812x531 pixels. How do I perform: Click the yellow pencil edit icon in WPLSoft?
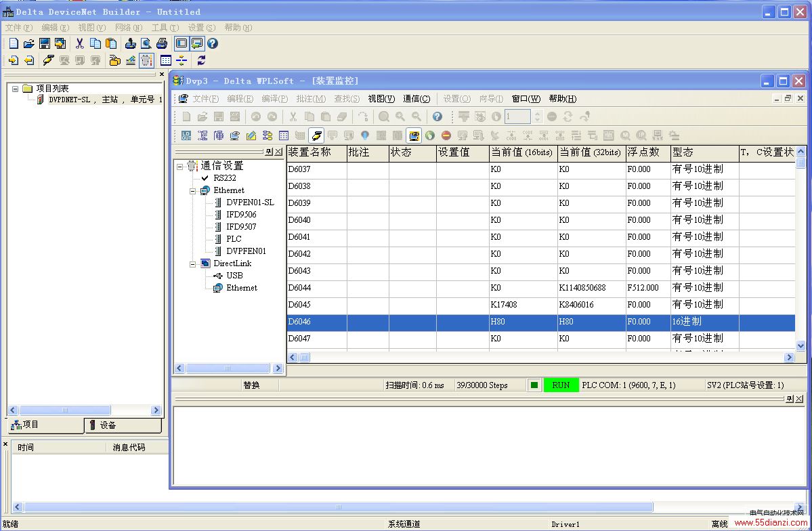[x=251, y=135]
